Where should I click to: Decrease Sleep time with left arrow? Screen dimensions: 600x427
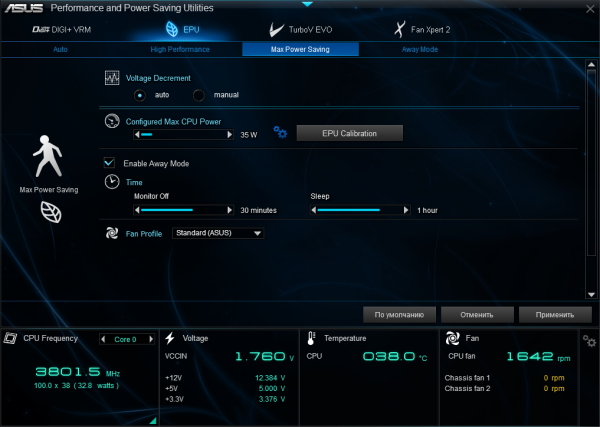314,210
